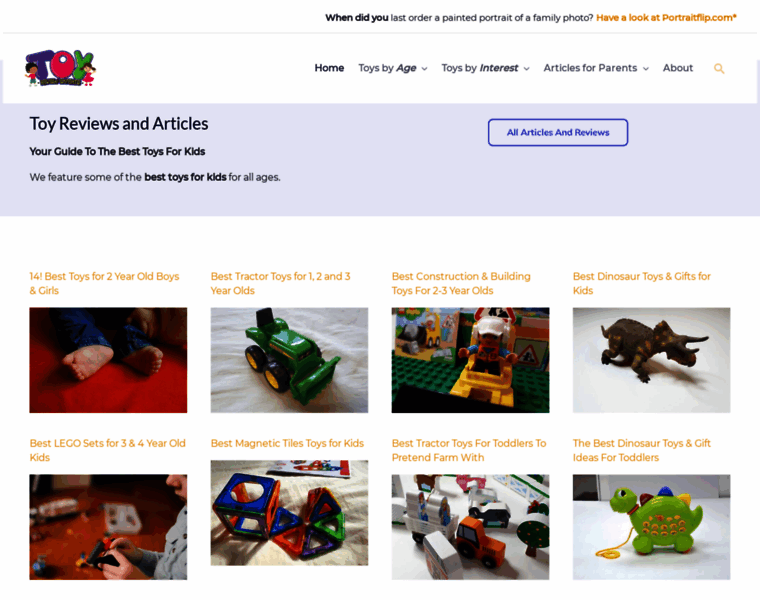
Task: Open the baby feet on red thumbnail
Action: coord(108,360)
